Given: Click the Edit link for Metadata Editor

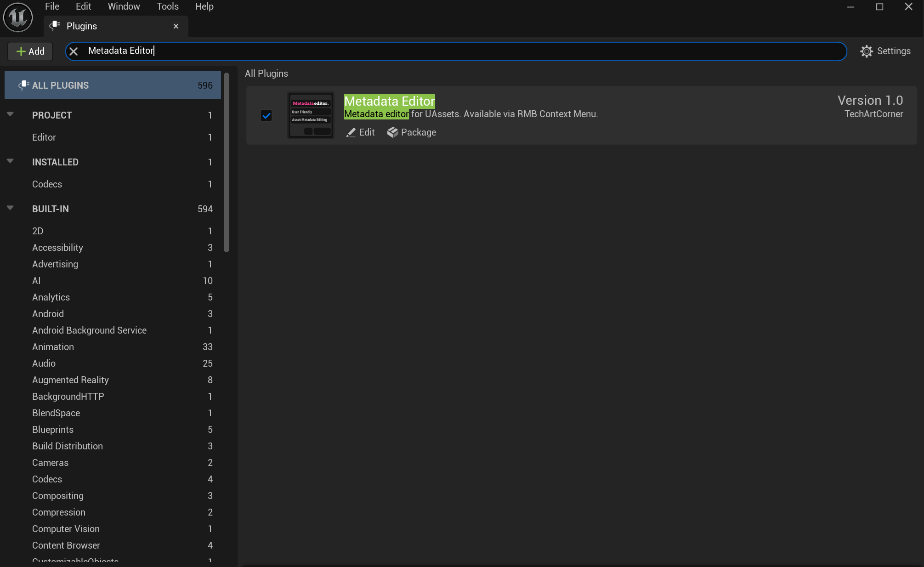Looking at the screenshot, I should [x=361, y=132].
